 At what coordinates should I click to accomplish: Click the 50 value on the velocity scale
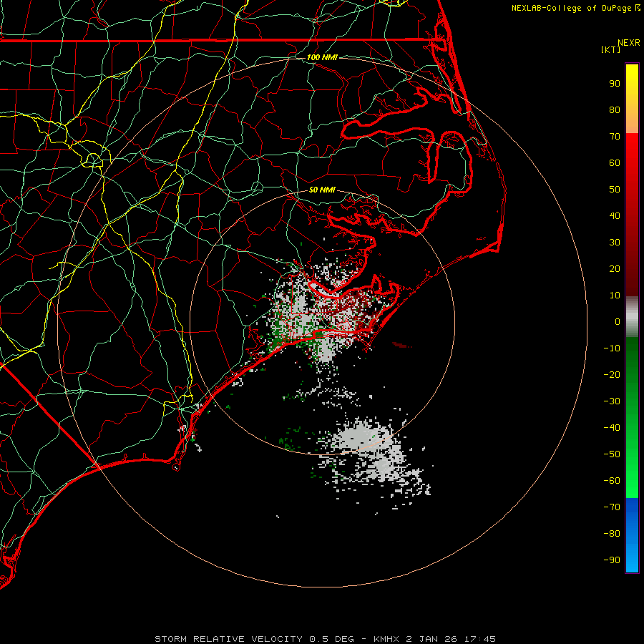615,190
